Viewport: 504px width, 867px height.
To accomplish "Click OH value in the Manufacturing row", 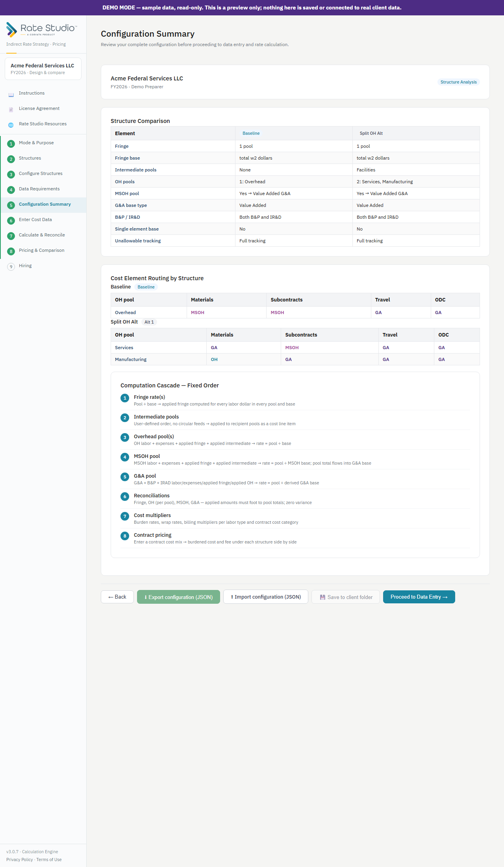I will pos(214,359).
